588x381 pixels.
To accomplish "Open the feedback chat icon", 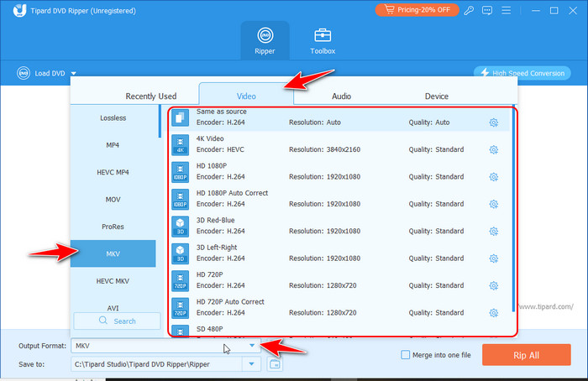I will point(487,10).
